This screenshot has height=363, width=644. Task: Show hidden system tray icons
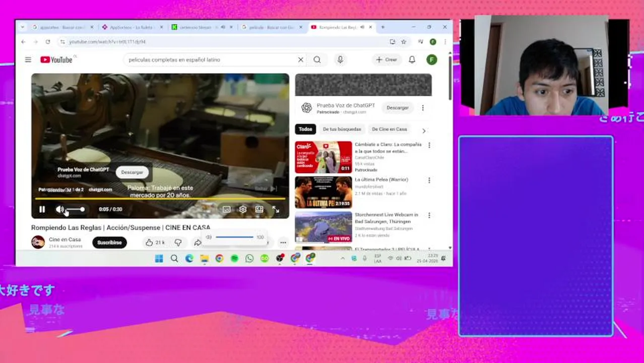pos(343,258)
